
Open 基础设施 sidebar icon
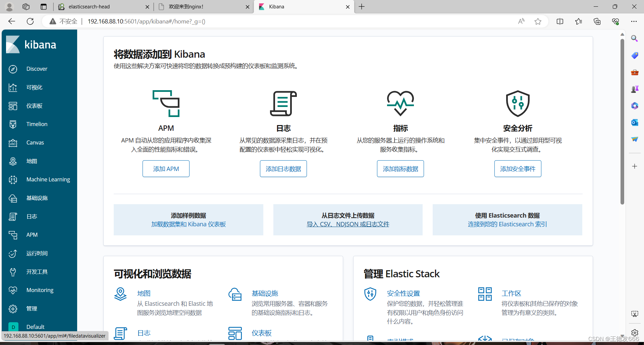pos(13,198)
